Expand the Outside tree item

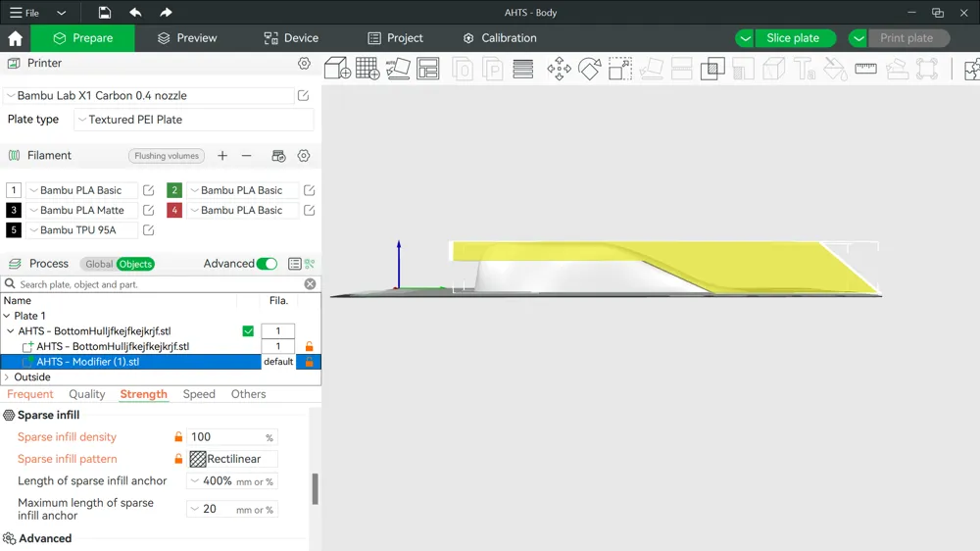click(x=8, y=377)
